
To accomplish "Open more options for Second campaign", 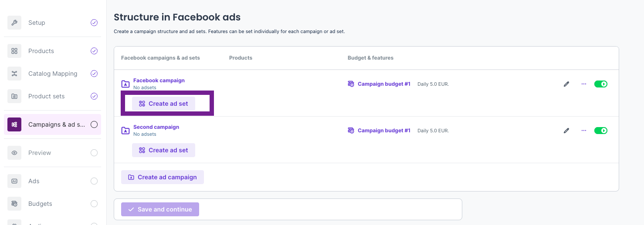I will point(584,131).
